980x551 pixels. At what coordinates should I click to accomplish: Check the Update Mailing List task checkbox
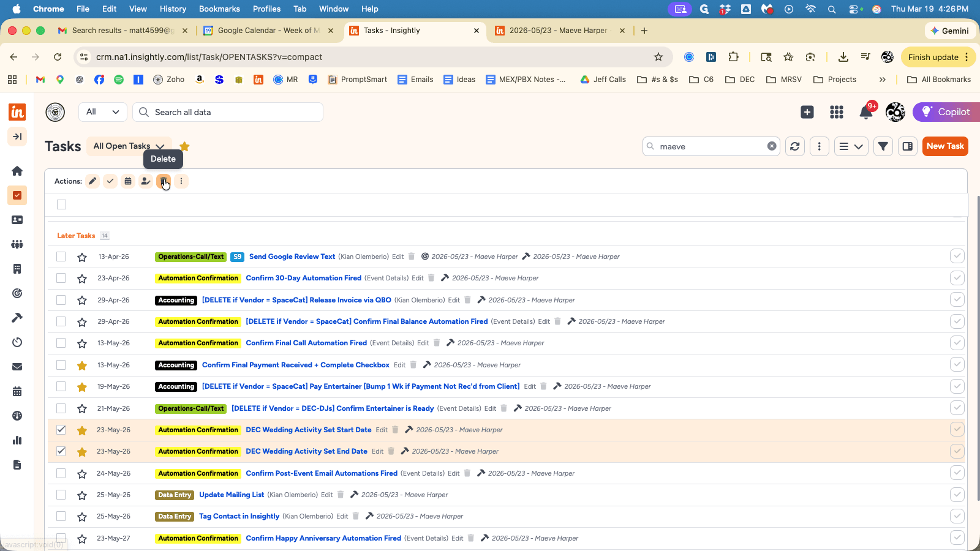(x=61, y=495)
